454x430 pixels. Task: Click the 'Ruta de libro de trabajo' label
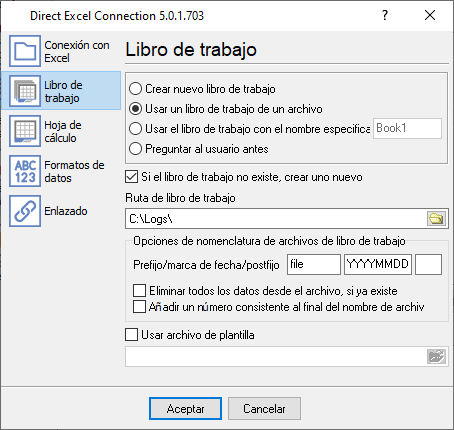[180, 198]
